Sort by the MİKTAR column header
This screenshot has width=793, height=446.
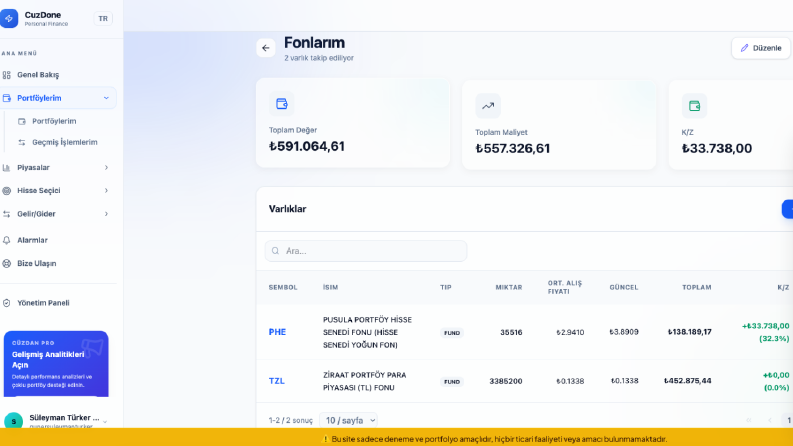tap(509, 287)
